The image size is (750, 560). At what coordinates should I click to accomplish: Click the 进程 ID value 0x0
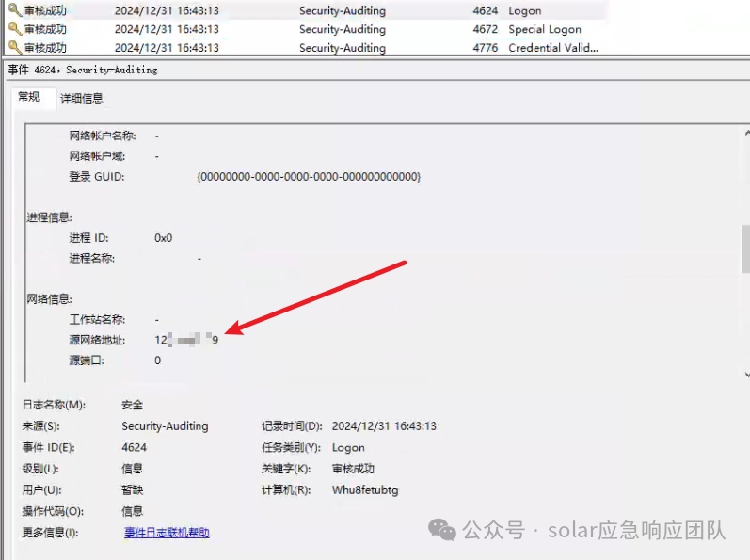pos(164,238)
